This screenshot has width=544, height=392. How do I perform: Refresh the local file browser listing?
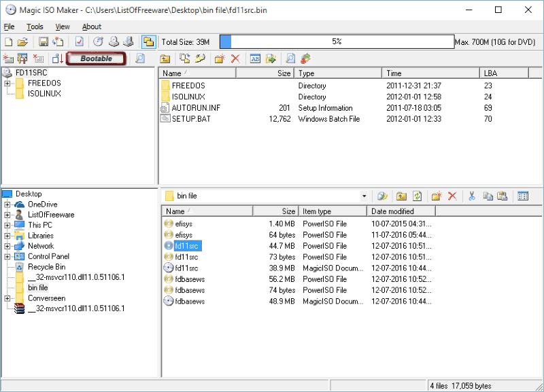coord(418,196)
